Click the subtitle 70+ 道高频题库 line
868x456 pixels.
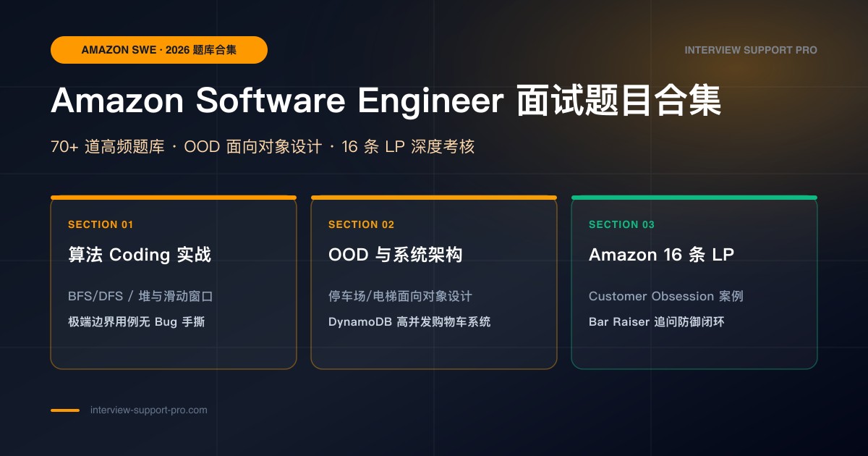[x=263, y=146]
